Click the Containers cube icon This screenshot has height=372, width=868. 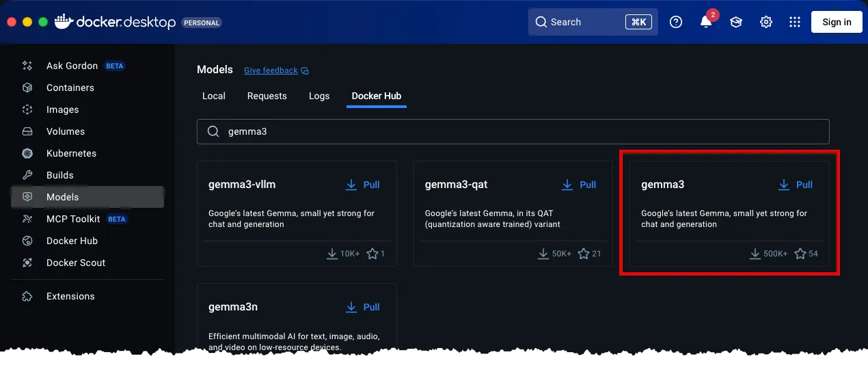point(27,88)
